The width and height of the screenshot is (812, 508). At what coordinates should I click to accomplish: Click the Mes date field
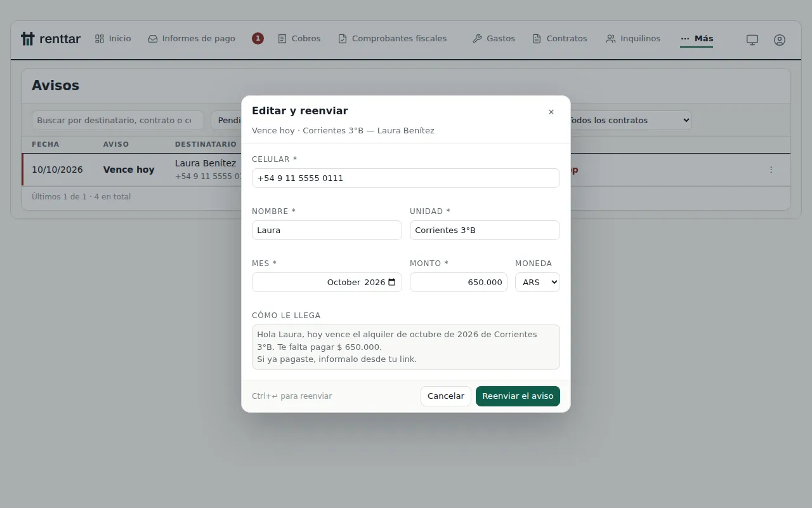click(327, 282)
